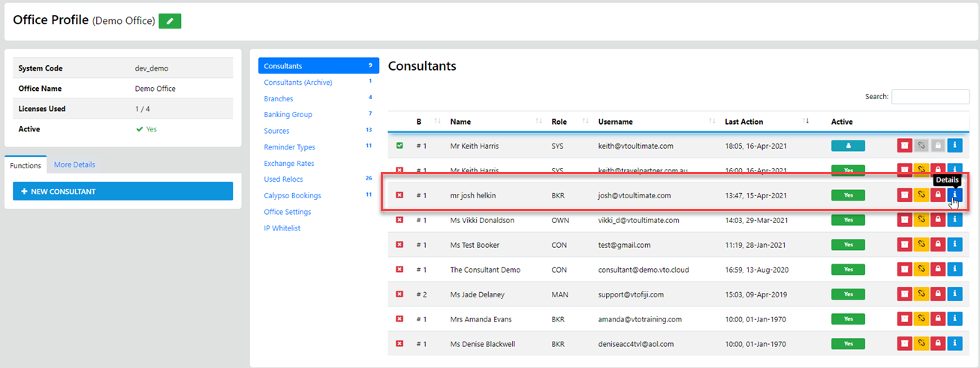Sort table by Last Action column
Viewport: 980px width, 368px height.
pyautogui.click(x=806, y=122)
